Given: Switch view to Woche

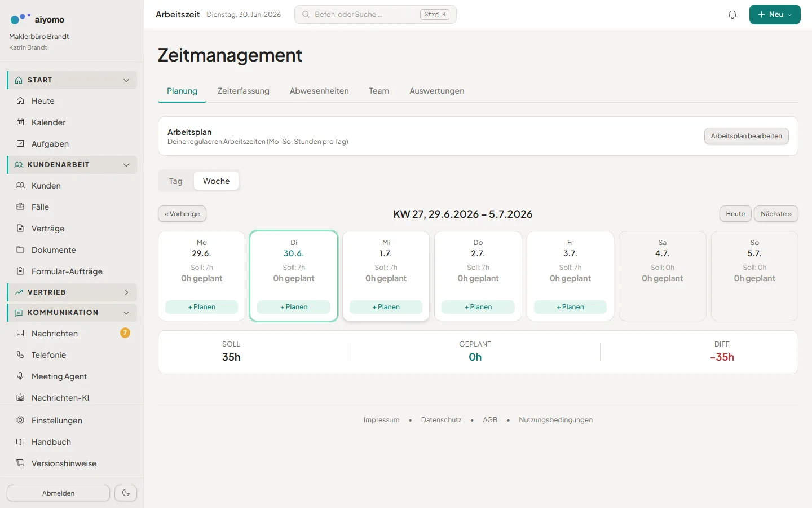Looking at the screenshot, I should pos(217,181).
